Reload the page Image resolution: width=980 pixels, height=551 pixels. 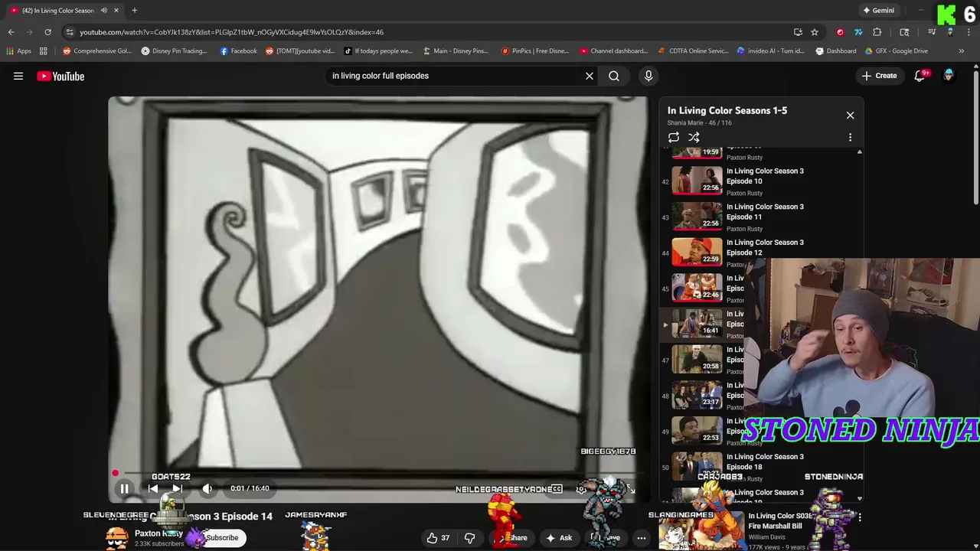point(47,32)
